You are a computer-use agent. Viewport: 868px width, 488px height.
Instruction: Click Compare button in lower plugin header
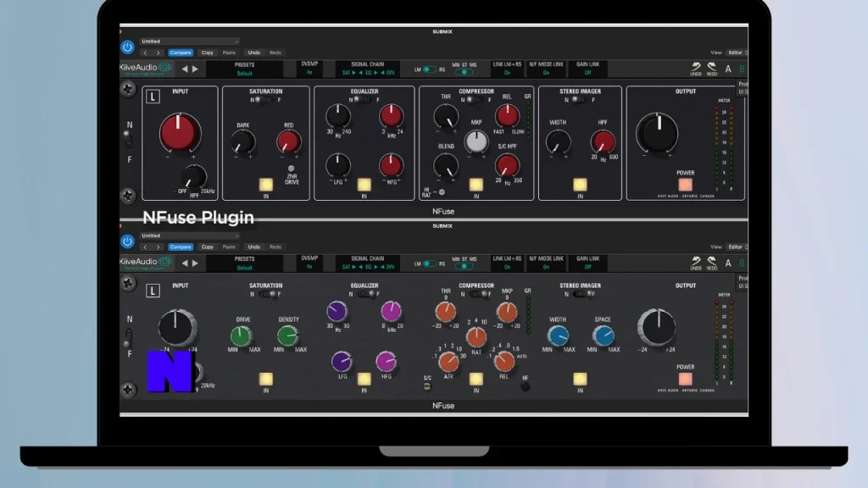pos(181,247)
